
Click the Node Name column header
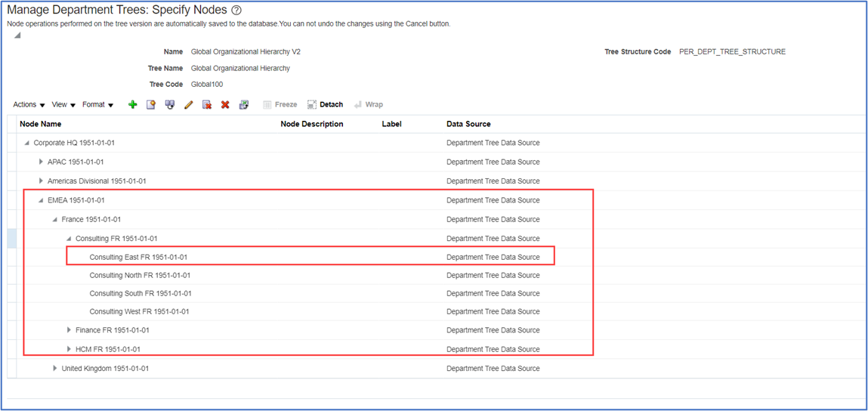(x=40, y=124)
